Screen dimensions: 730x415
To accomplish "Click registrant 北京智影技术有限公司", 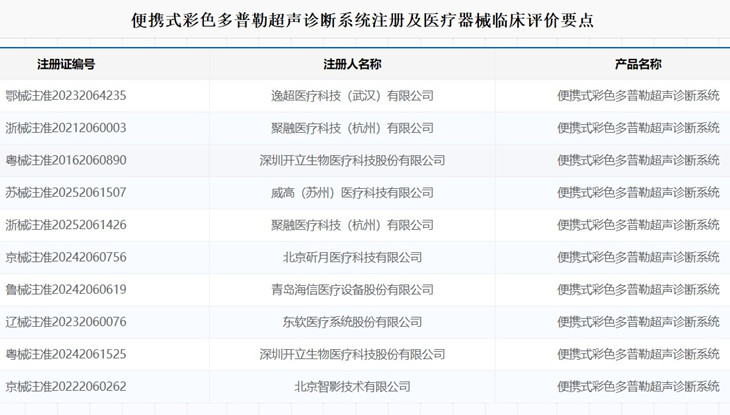I will 352,387.
